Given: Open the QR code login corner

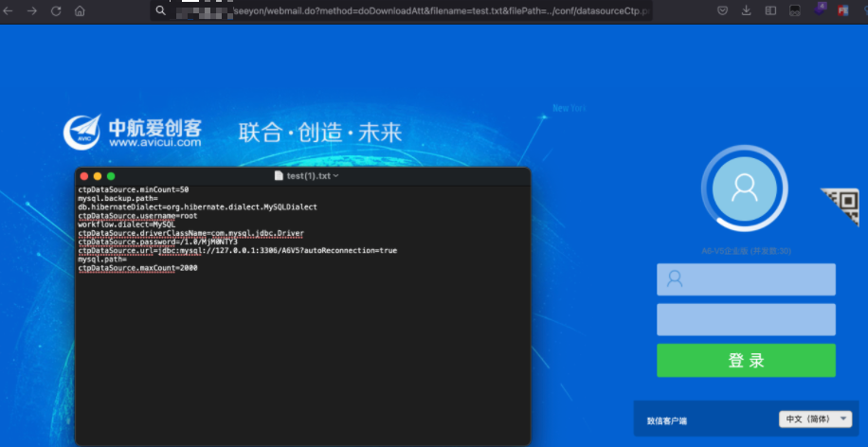Looking at the screenshot, I should [x=841, y=206].
